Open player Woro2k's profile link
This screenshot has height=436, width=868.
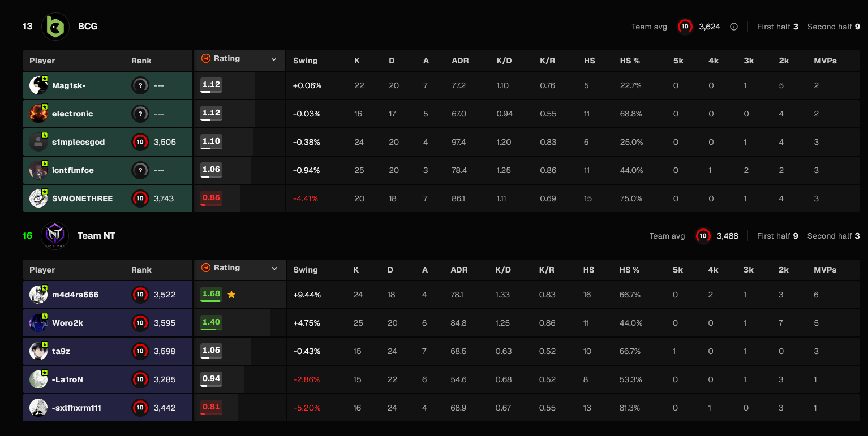pyautogui.click(x=67, y=323)
